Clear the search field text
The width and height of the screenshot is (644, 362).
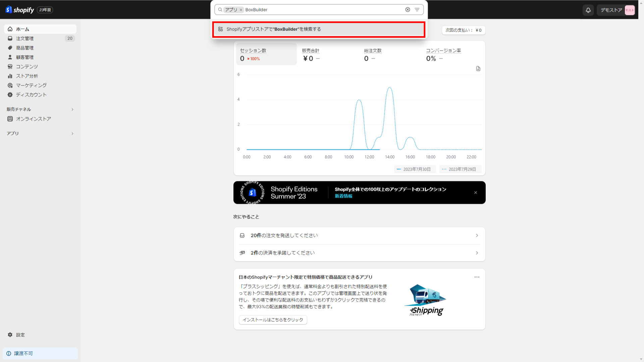408,10
